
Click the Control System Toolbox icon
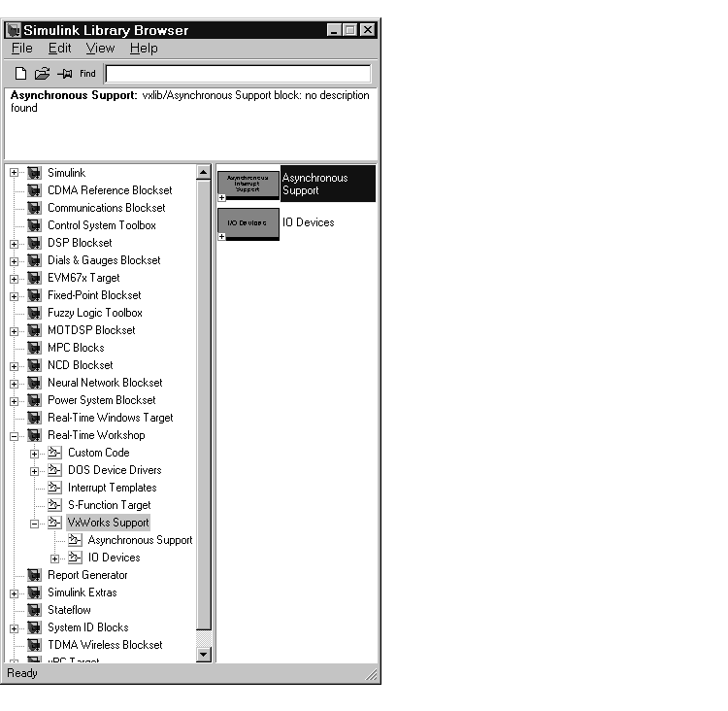click(x=34, y=225)
